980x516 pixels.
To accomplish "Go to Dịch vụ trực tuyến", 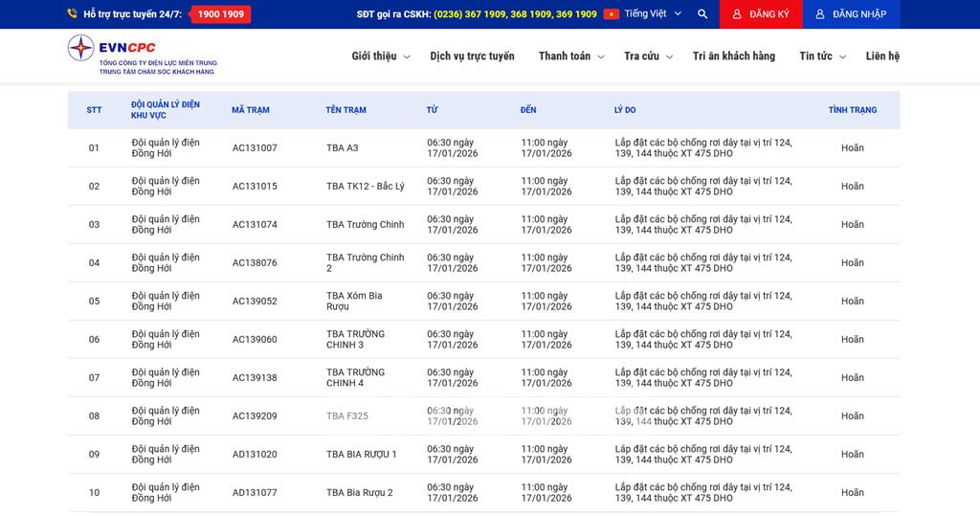I will [x=472, y=56].
